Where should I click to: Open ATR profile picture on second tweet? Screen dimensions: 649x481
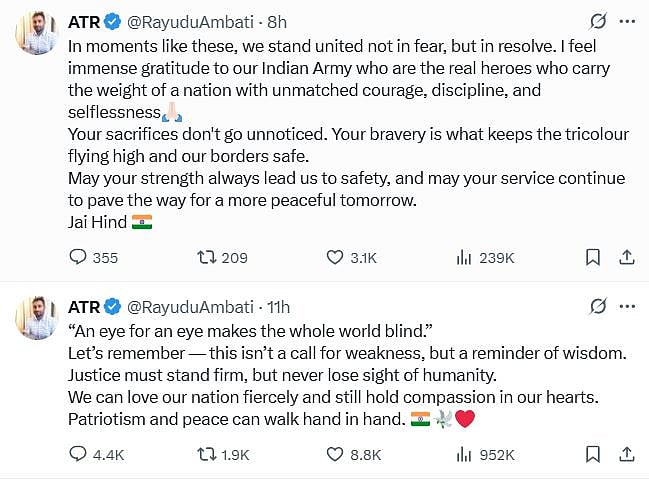coord(35,318)
